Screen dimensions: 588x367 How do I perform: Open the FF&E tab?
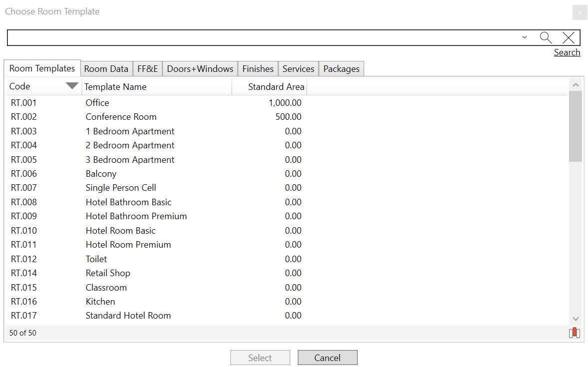pos(147,69)
